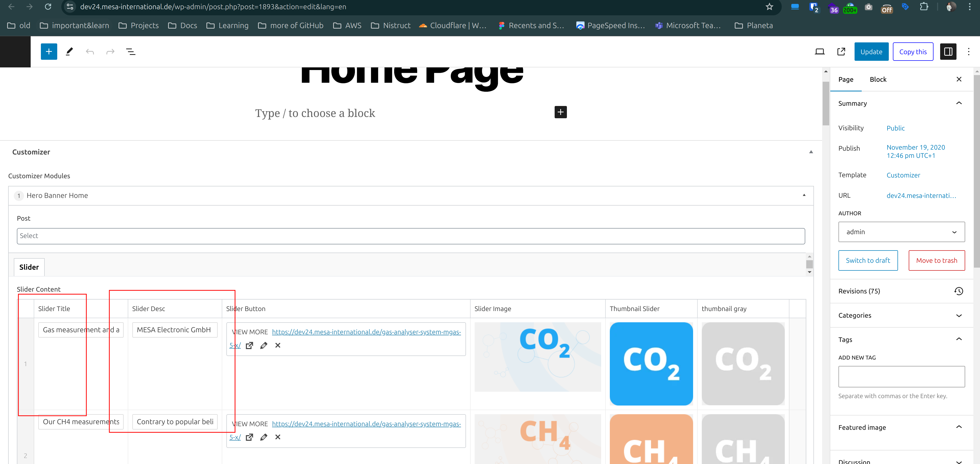
Task: Open the Learning bookmark folder
Action: tap(227, 26)
